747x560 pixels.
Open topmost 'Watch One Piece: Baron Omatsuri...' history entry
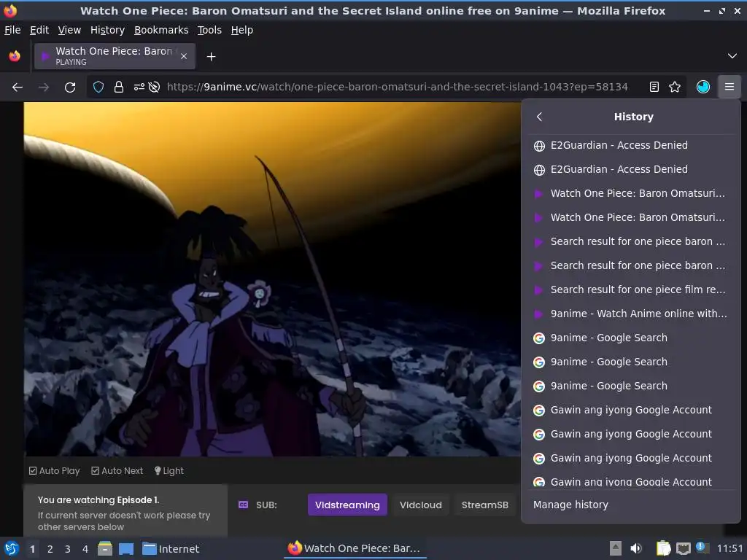(631, 193)
